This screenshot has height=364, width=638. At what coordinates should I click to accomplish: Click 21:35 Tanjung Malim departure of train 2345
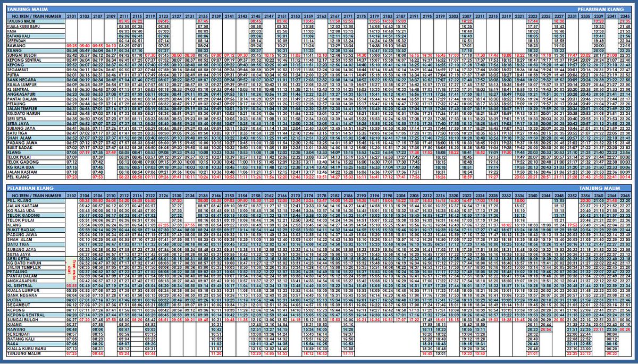pos(625,21)
